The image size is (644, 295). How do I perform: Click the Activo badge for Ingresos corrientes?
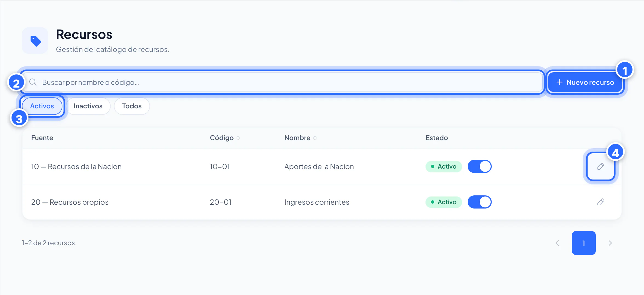coord(444,202)
